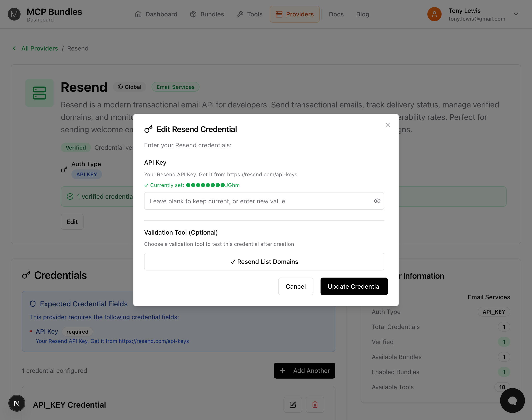
Task: Open the Blog section
Action: (x=362, y=14)
